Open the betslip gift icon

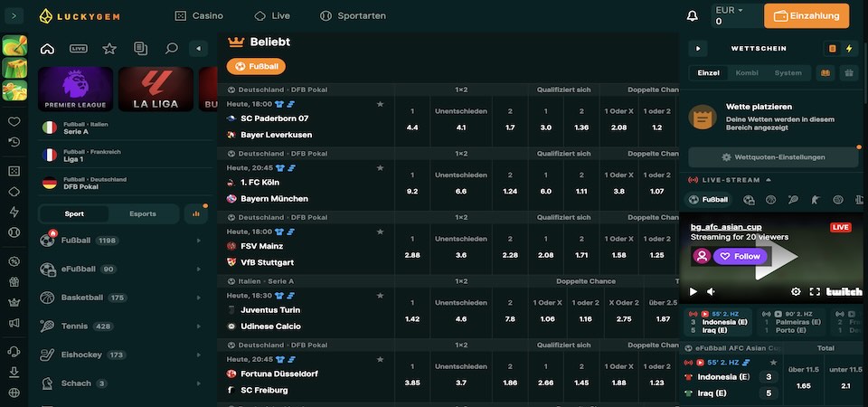[849, 73]
